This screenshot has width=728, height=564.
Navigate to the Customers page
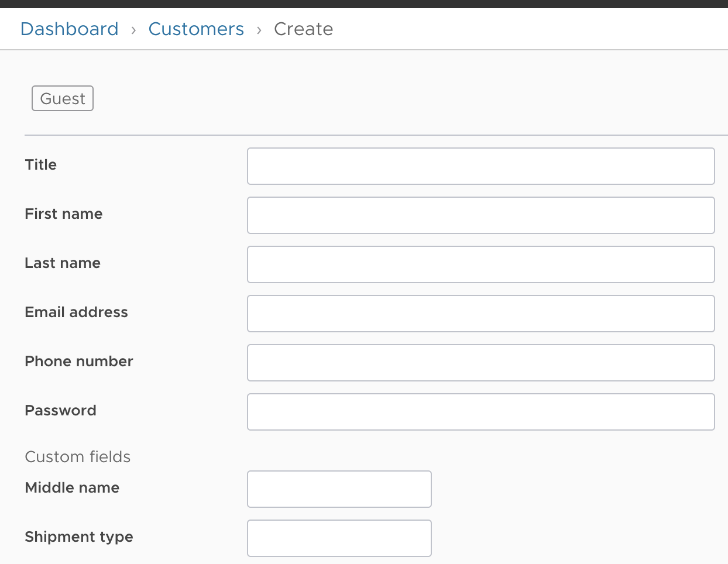pos(196,29)
